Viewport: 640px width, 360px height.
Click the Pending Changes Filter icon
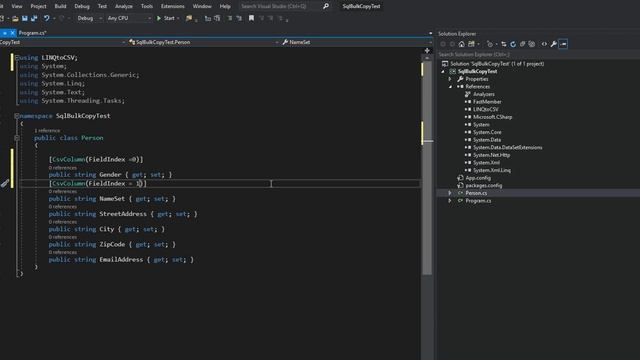[490, 44]
